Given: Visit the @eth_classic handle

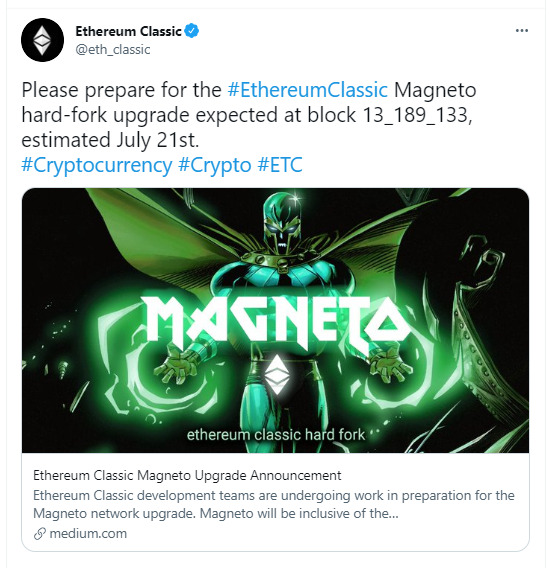Looking at the screenshot, I should pyautogui.click(x=113, y=50).
